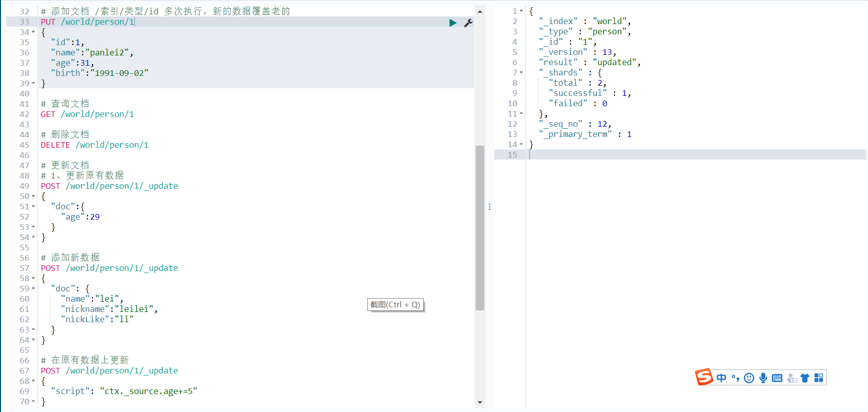Click the editor scrollbar down arrow
Screen dimensions: 868x412
point(480,402)
